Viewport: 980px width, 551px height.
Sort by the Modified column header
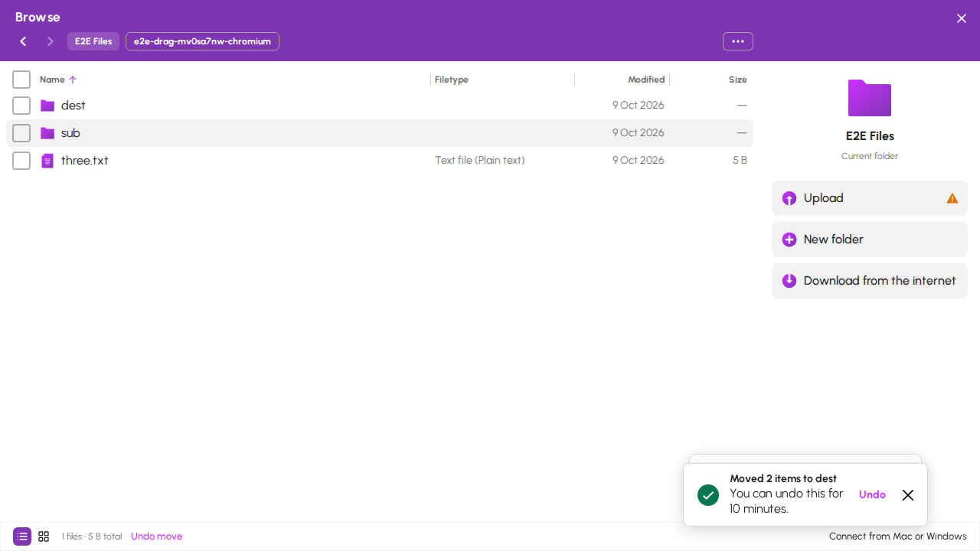pos(646,80)
